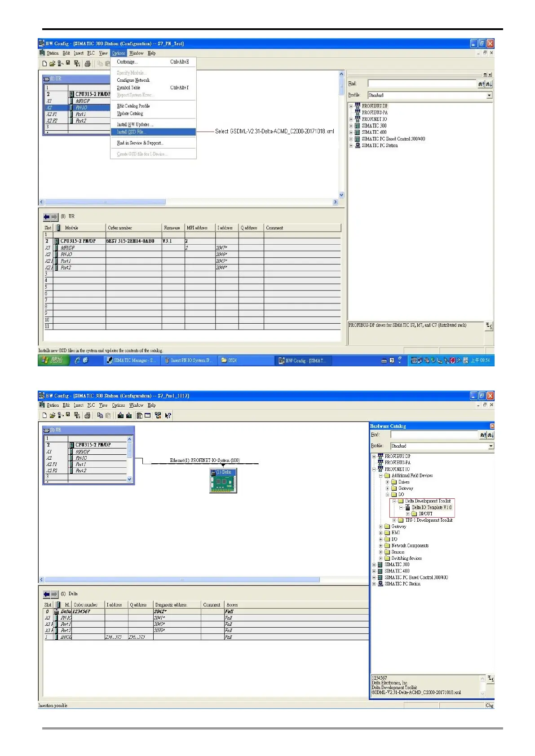
Task: Click the Start button on Windows taskbar
Action: [53, 360]
